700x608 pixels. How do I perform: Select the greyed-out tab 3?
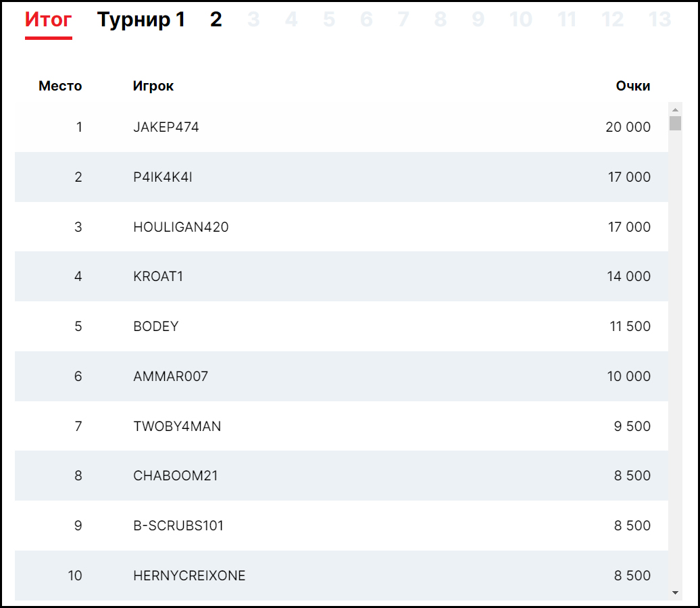tap(253, 20)
